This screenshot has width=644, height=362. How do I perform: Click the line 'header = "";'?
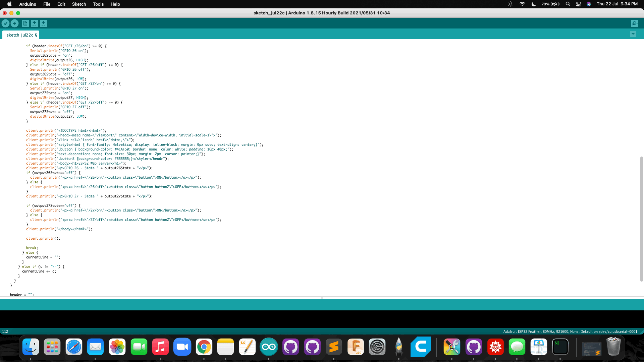tap(22, 295)
